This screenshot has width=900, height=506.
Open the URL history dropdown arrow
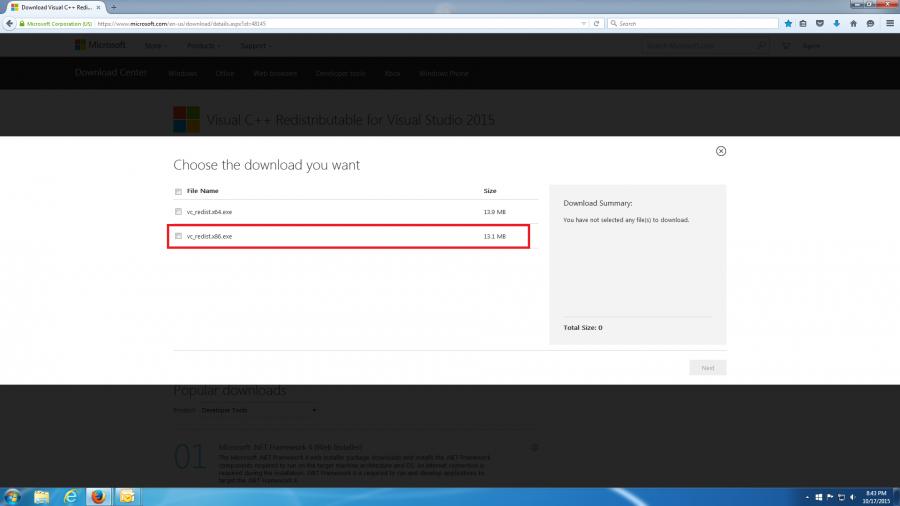coord(584,24)
